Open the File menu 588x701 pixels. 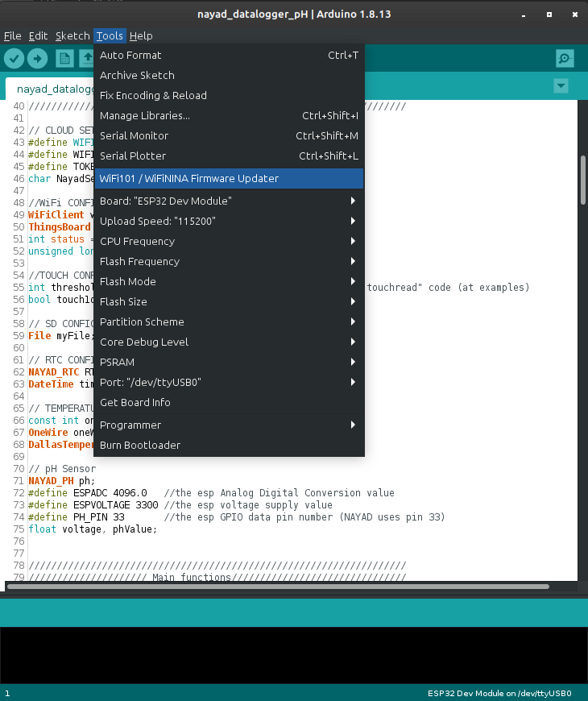point(13,35)
